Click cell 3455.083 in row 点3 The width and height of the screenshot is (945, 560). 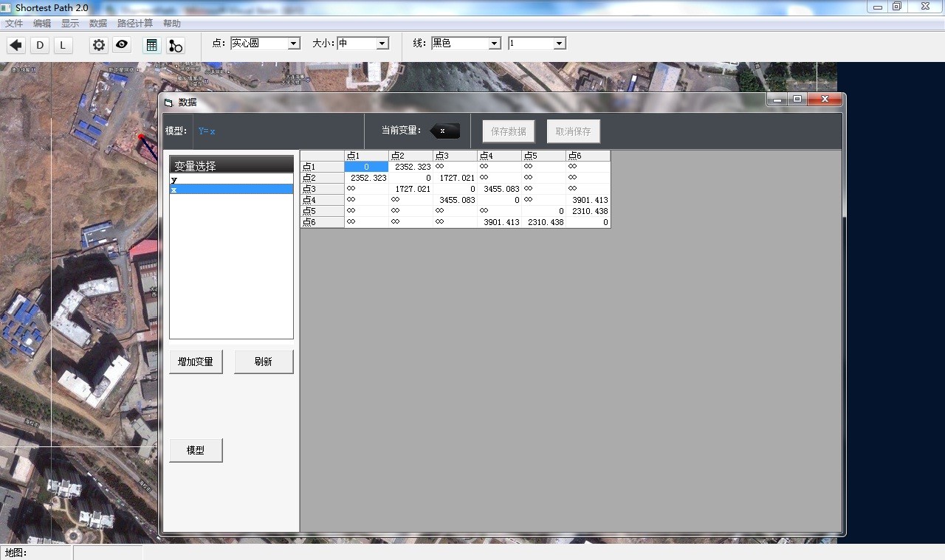(499, 189)
